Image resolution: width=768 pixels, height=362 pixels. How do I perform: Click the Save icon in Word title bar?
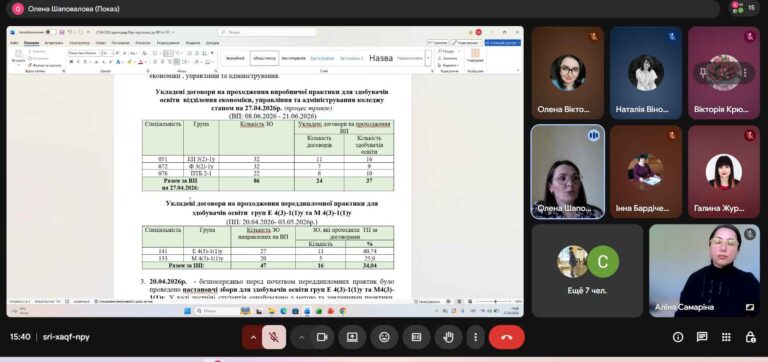coord(62,32)
